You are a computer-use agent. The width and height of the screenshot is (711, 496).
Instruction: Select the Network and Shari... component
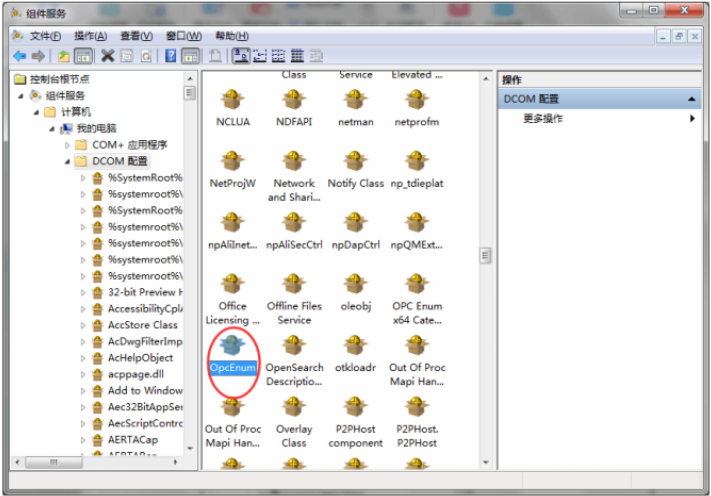pyautogui.click(x=294, y=176)
